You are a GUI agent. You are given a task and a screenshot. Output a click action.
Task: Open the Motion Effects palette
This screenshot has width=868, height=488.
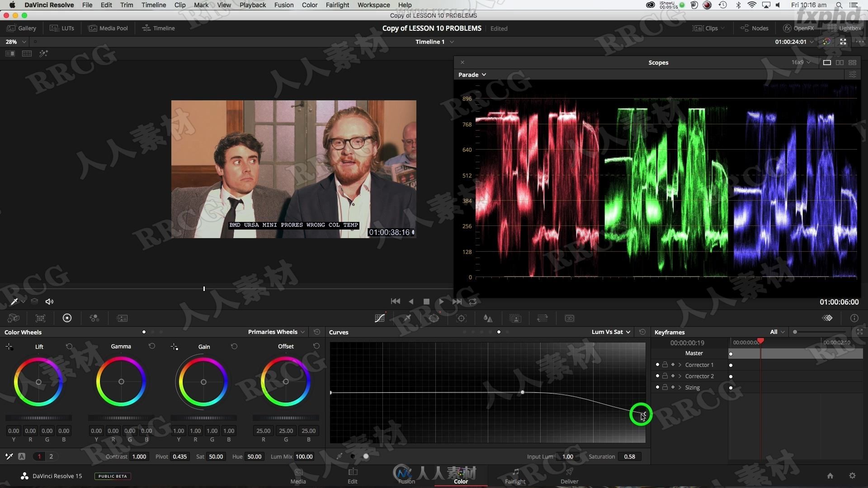click(x=122, y=318)
